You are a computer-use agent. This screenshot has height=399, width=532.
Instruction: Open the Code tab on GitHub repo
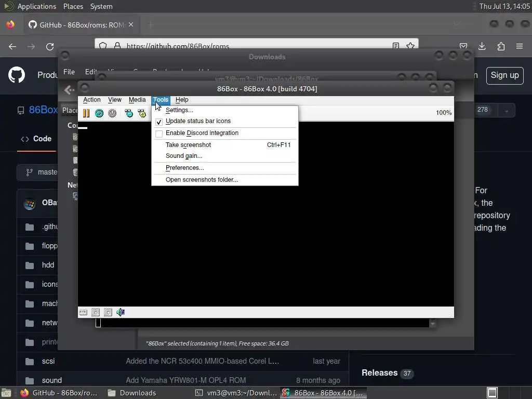click(36, 139)
